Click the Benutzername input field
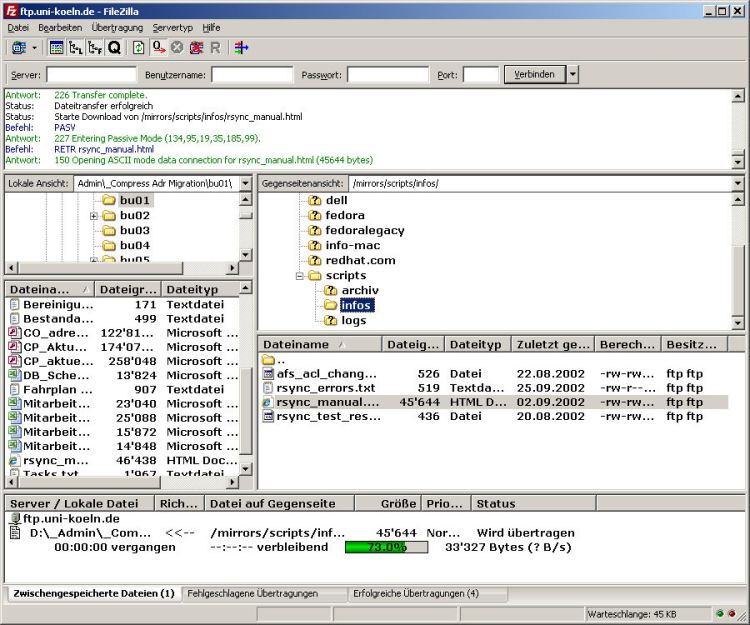Viewport: 750px width, 625px height. click(x=252, y=75)
